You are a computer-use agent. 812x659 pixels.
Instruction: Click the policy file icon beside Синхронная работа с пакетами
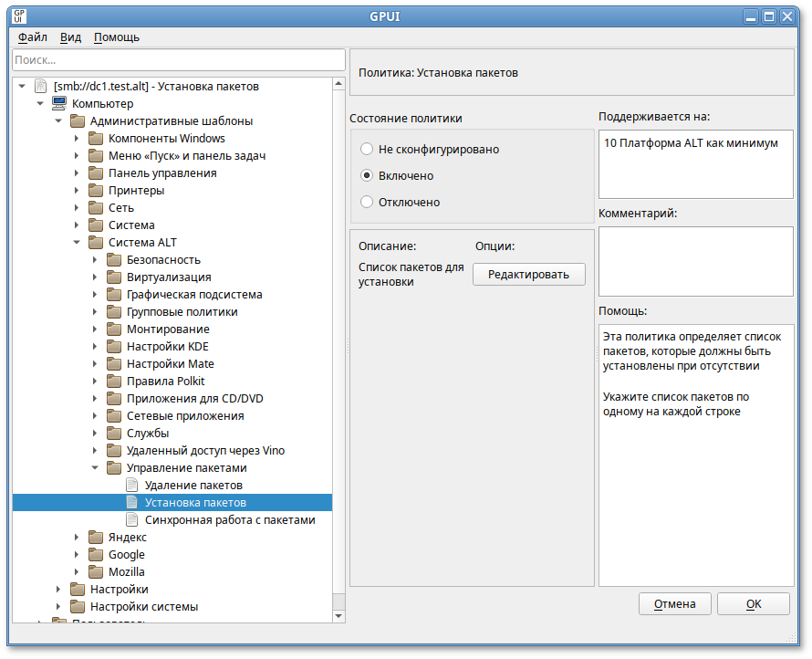click(132, 520)
